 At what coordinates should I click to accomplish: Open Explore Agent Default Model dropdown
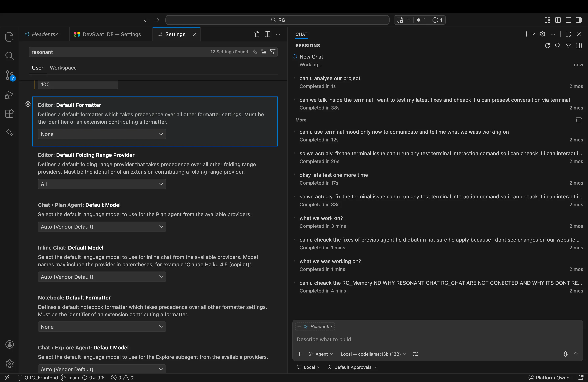point(102,369)
